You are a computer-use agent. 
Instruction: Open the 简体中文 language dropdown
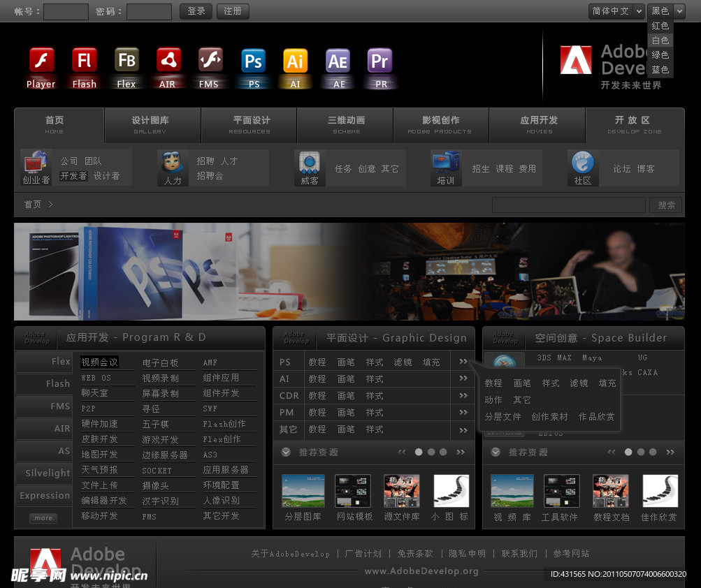click(x=616, y=11)
